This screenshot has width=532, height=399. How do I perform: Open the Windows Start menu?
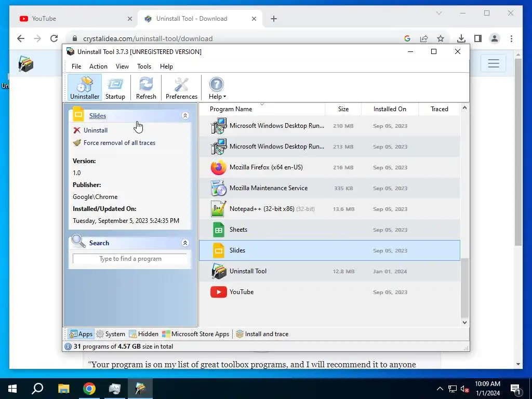12,389
